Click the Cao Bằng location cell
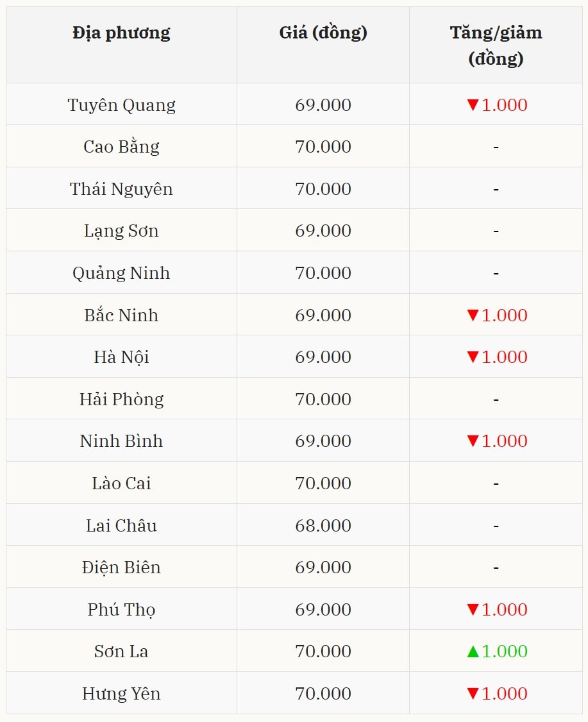The height and width of the screenshot is (722, 588). (121, 147)
